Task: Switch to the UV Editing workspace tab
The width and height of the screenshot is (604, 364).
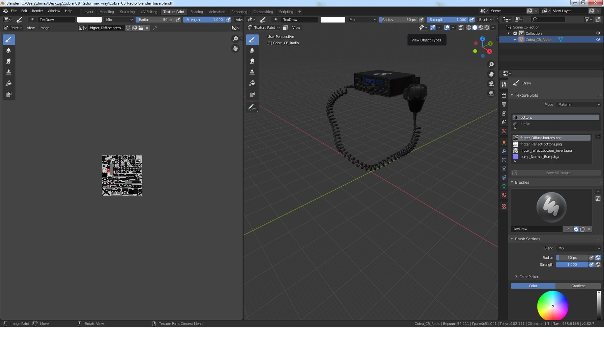Action: pyautogui.click(x=149, y=12)
